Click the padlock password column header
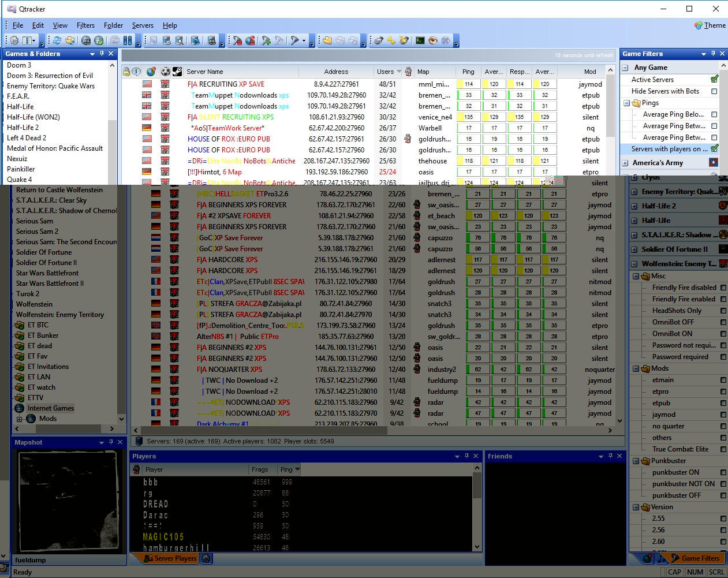The width and height of the screenshot is (728, 578). point(126,72)
